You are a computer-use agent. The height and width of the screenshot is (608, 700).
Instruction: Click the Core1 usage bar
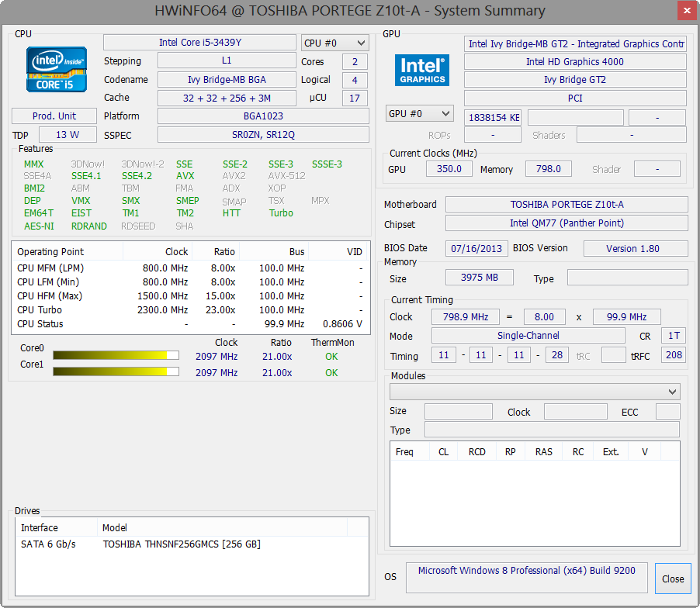(116, 371)
